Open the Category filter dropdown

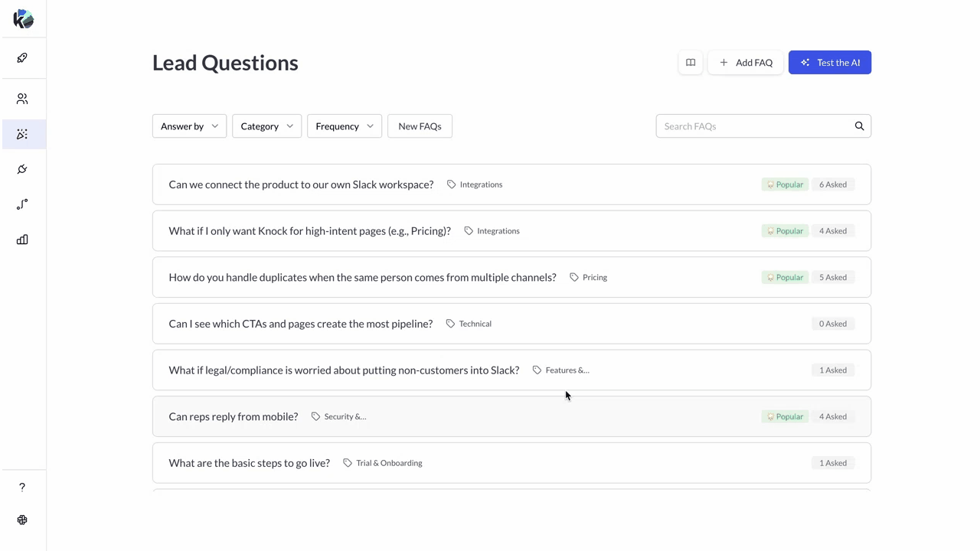pyautogui.click(x=266, y=126)
